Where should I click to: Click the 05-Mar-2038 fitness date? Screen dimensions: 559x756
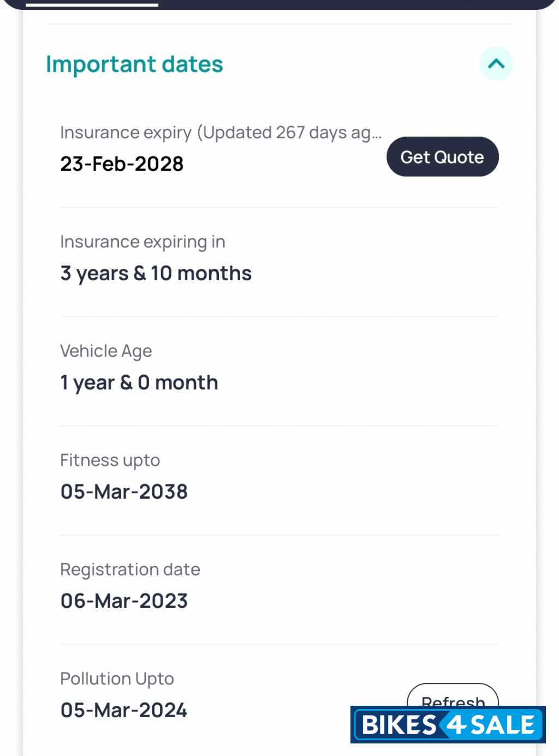point(124,492)
